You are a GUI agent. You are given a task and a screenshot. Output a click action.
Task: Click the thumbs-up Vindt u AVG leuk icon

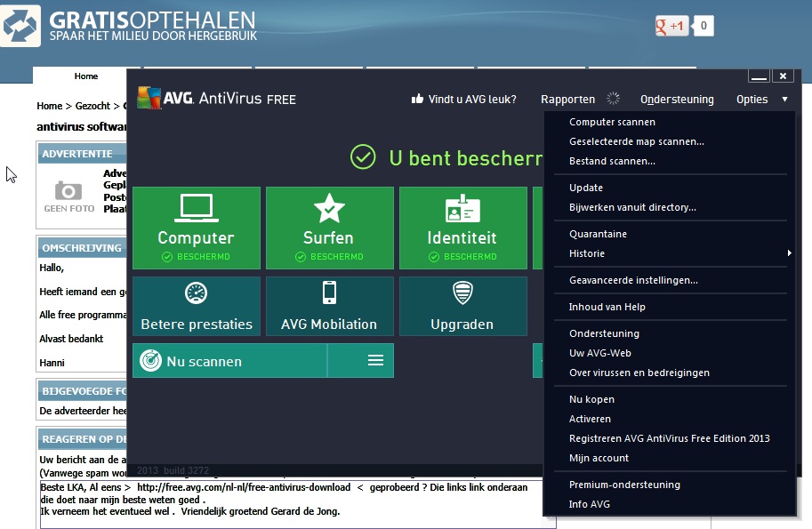pos(417,100)
